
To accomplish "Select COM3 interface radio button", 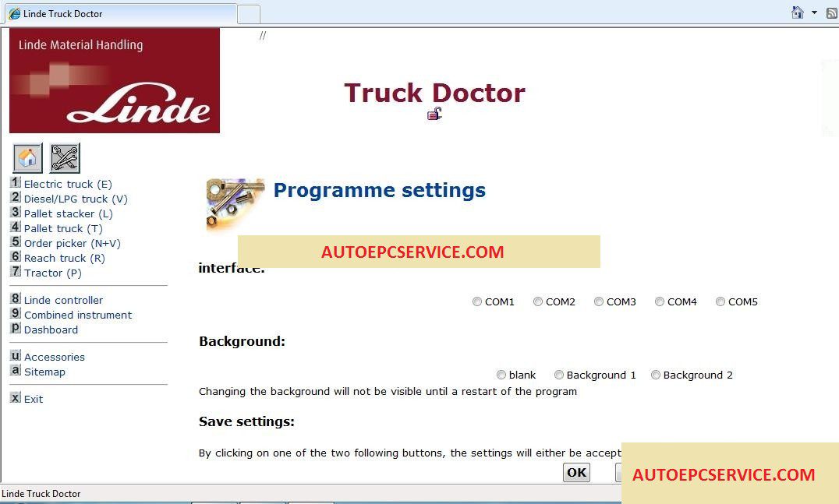I will point(599,301).
